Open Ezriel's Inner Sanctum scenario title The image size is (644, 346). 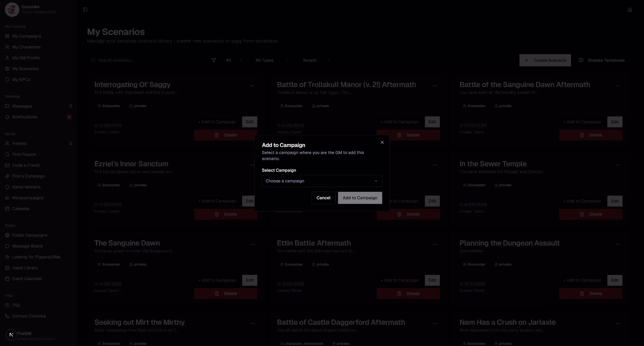[131, 164]
